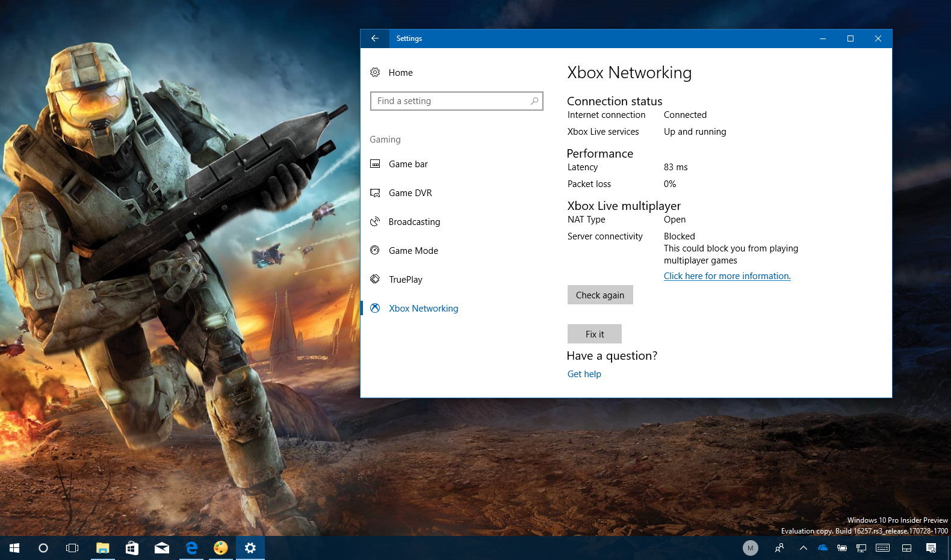
Task: Click the Home gear icon
Action: pos(375,73)
